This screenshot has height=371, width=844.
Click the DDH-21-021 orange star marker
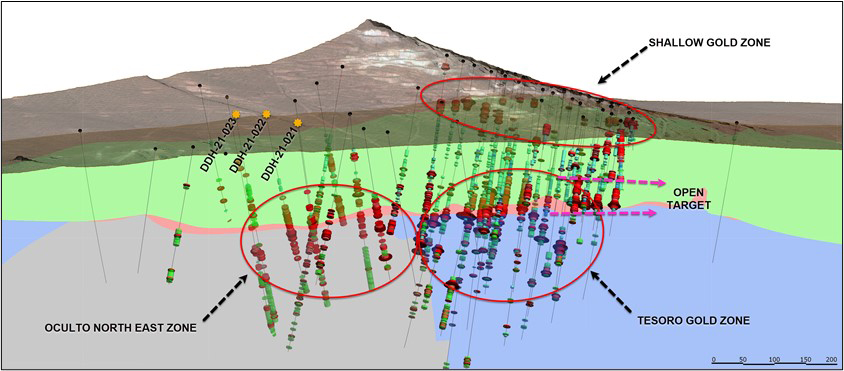(x=297, y=123)
